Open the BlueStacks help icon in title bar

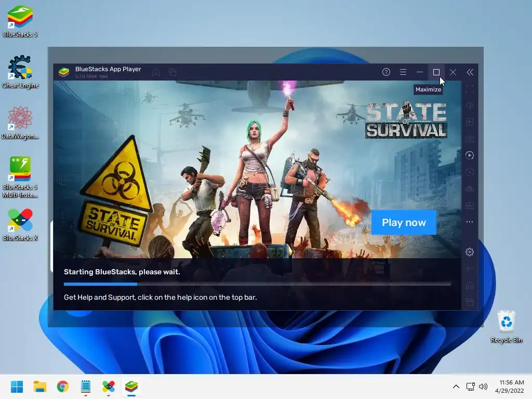[386, 72]
